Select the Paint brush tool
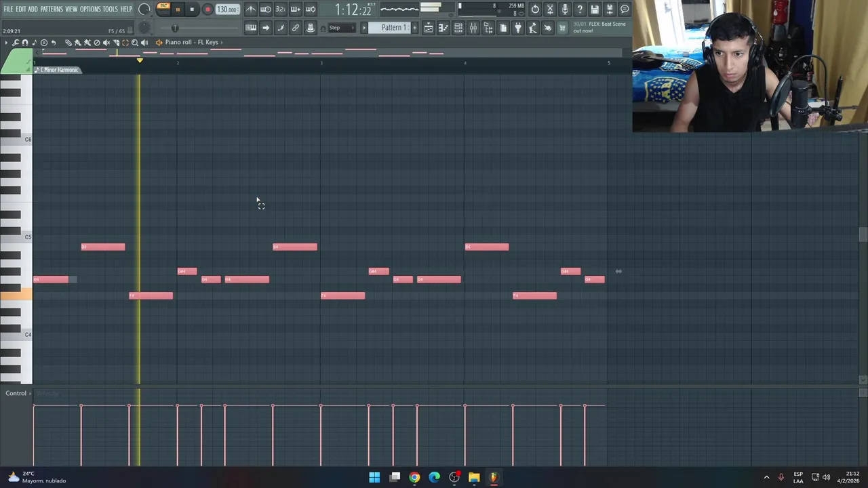 click(77, 43)
